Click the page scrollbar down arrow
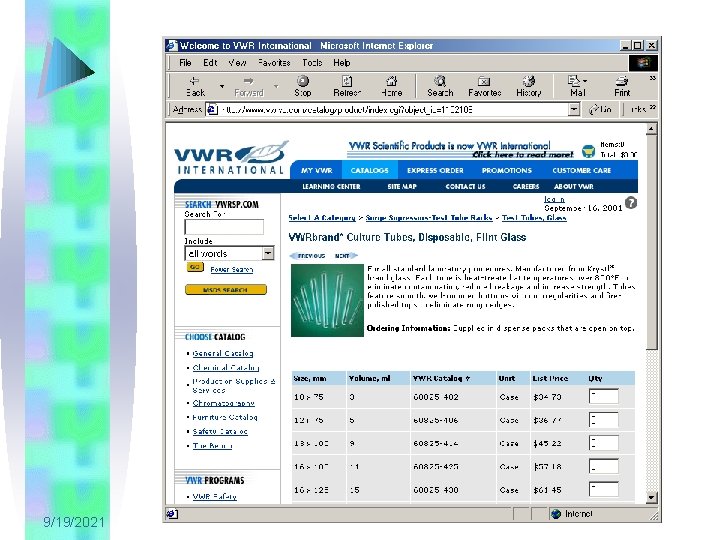The image size is (720, 540). point(652,497)
